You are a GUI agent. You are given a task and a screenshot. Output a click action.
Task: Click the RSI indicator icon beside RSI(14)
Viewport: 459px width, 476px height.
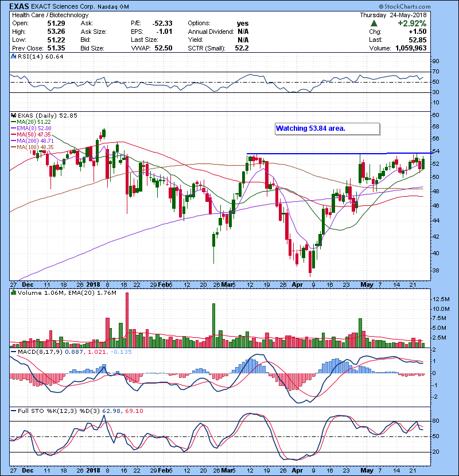(x=13, y=56)
